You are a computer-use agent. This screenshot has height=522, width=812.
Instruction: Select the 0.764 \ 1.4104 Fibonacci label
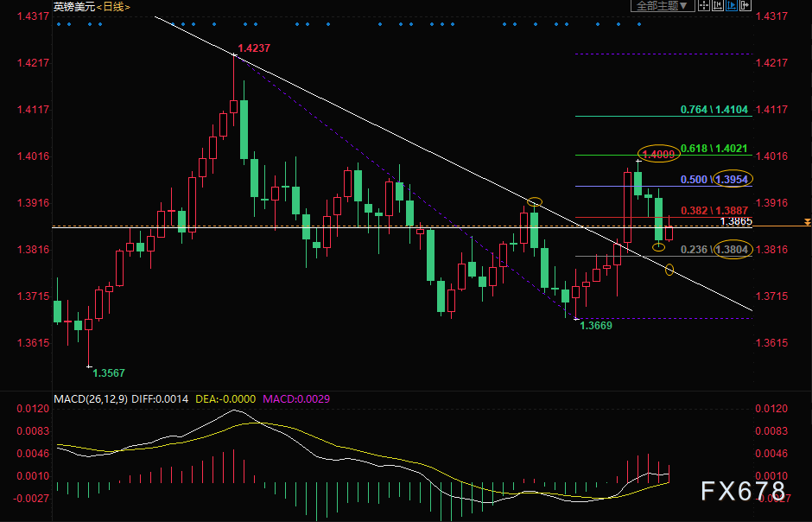[715, 110]
